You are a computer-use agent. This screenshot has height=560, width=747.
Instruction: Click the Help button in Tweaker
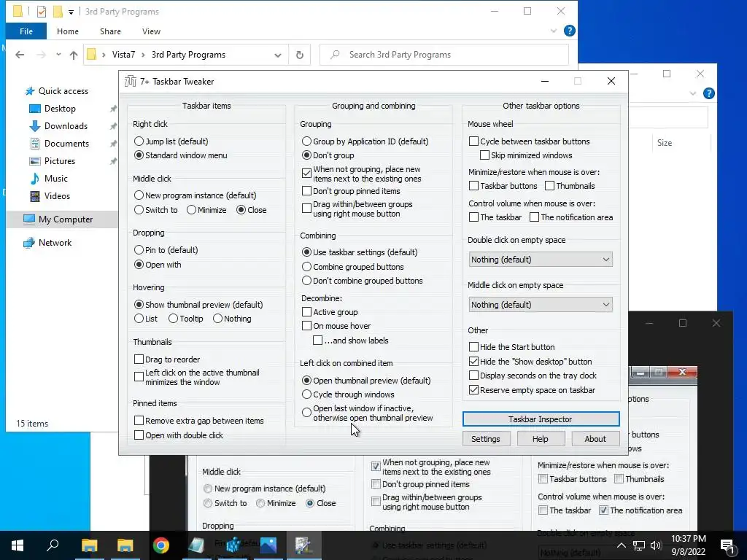pos(541,439)
